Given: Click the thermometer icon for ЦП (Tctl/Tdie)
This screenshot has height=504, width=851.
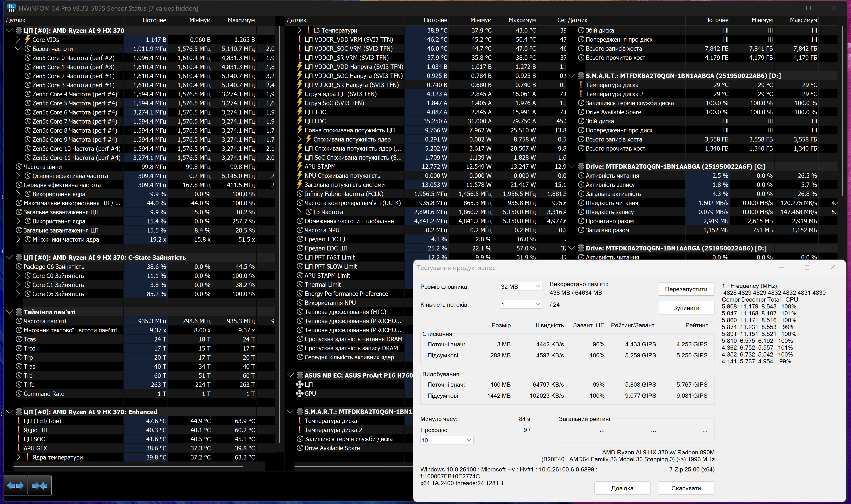Looking at the screenshot, I should [19, 421].
